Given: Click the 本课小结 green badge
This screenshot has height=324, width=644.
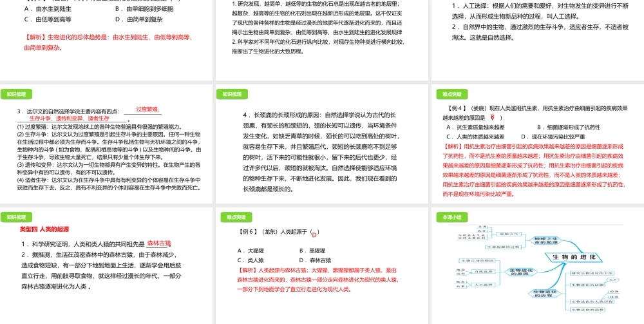Looking at the screenshot, I should click(452, 218).
